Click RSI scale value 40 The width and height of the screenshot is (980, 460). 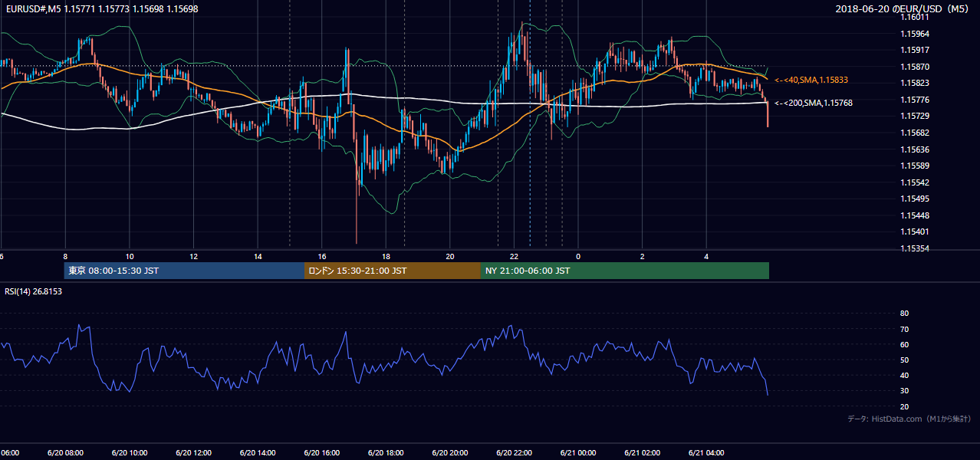[x=904, y=375]
